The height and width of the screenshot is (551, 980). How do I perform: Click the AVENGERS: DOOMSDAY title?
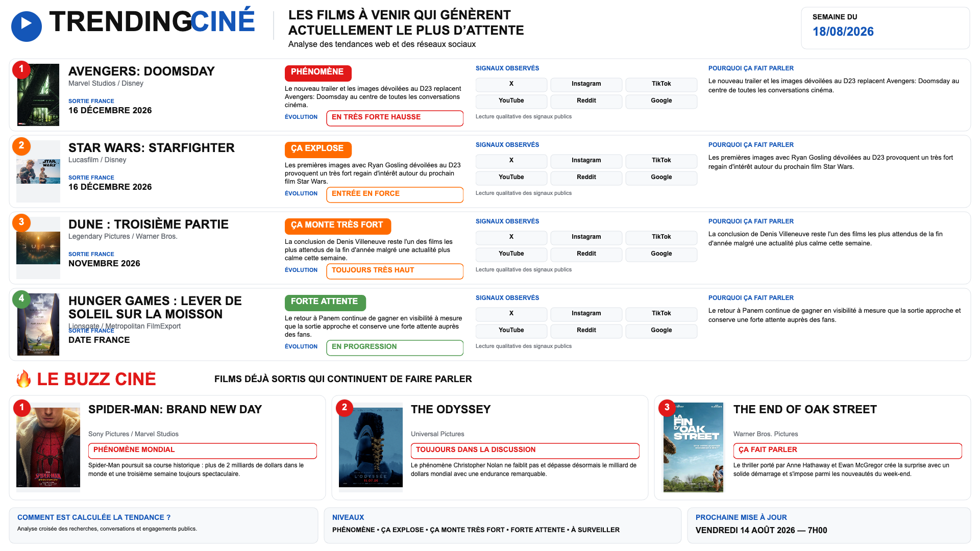(141, 71)
